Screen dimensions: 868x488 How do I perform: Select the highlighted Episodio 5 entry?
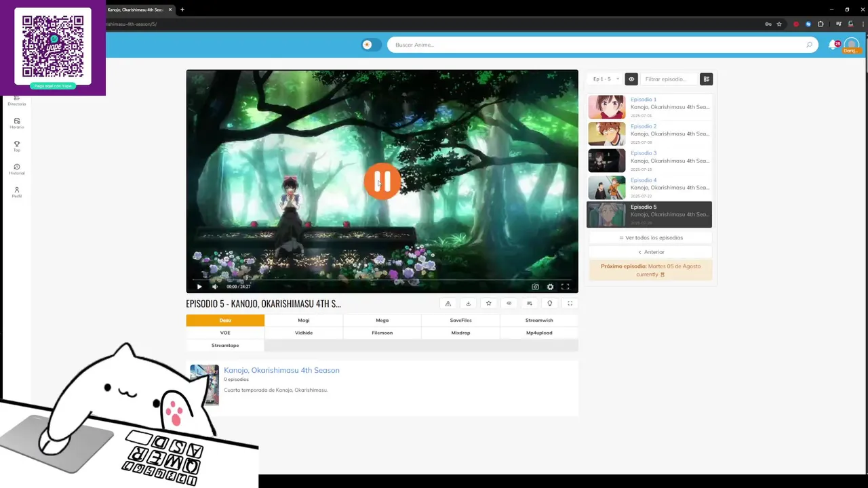650,214
